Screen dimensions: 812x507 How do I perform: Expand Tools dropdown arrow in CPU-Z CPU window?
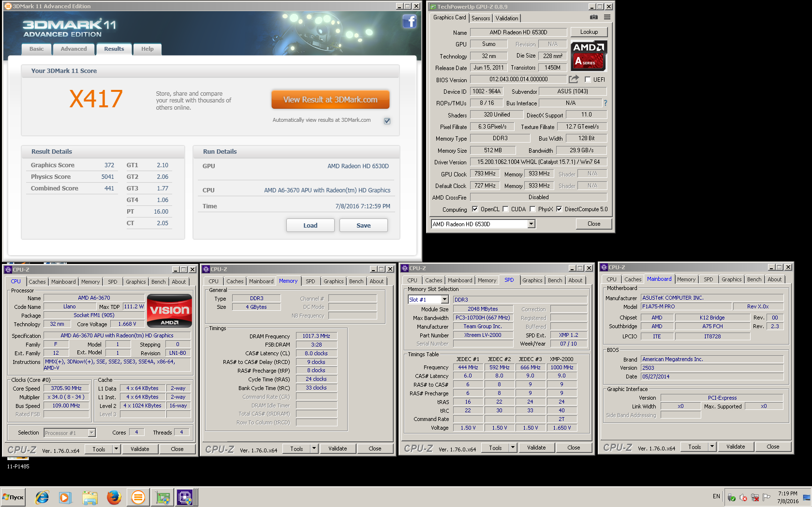pos(116,449)
